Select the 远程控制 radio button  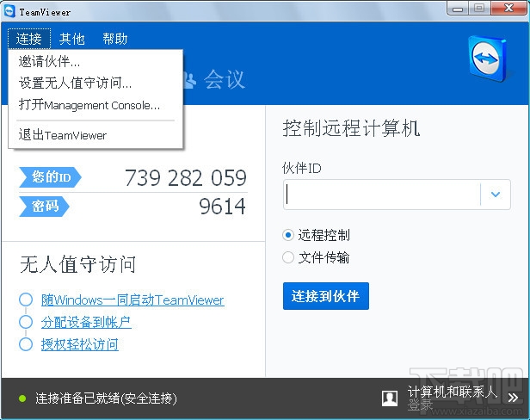point(288,235)
